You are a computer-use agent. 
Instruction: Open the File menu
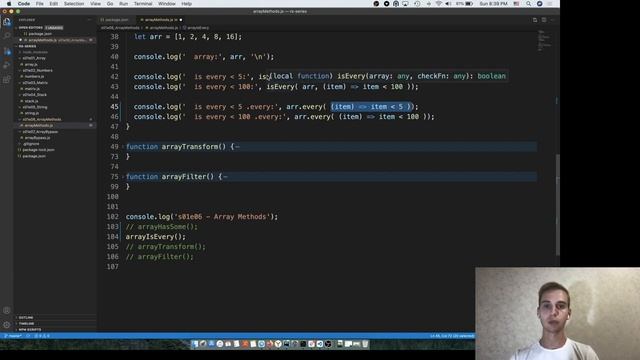[x=40, y=4]
